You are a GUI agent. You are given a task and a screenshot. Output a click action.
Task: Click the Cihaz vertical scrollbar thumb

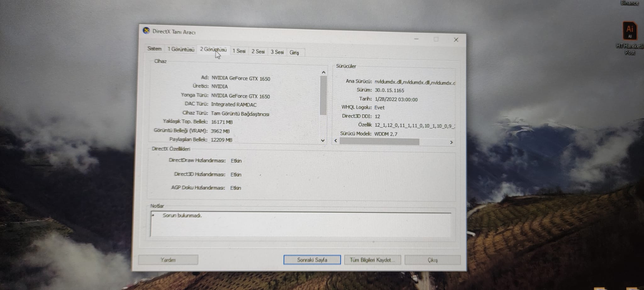(323, 95)
